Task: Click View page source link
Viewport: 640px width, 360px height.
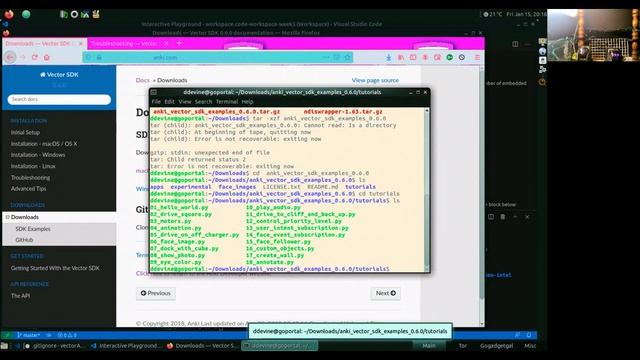Action: click(375, 80)
